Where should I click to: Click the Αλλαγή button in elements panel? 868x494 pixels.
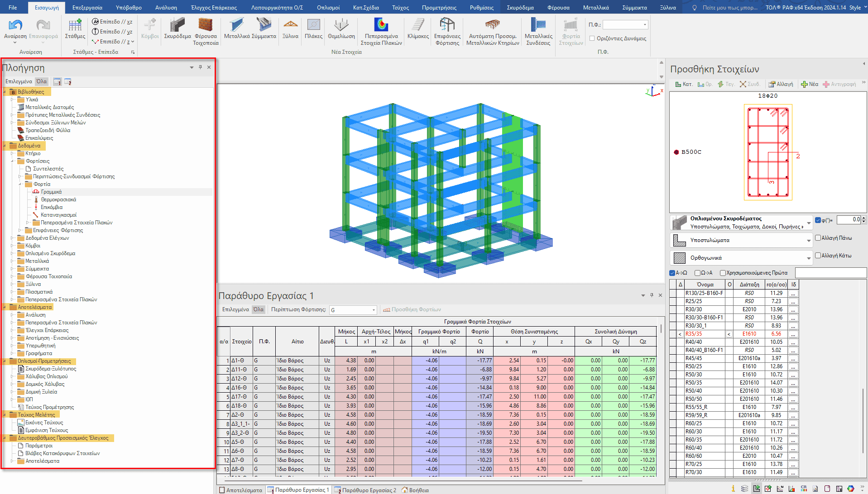[x=781, y=84]
